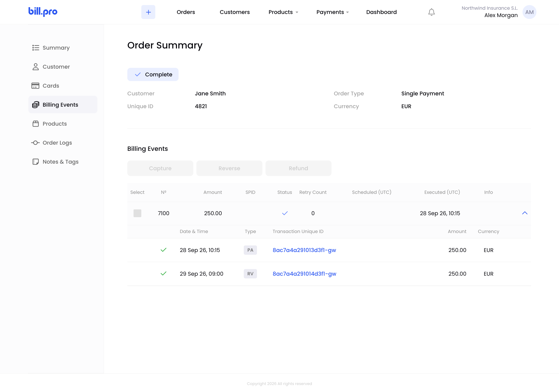The image size is (559, 392).
Task: Click the Executed (UTC) column header
Action: tap(442, 192)
